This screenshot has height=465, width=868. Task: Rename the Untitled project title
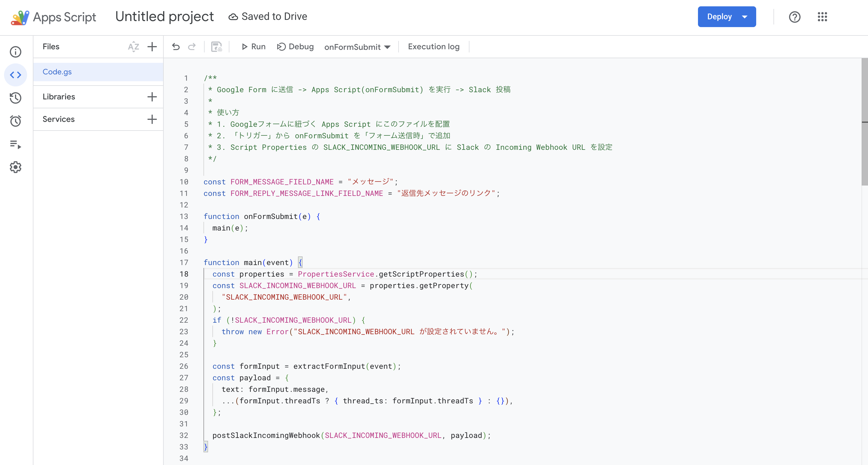(x=165, y=16)
